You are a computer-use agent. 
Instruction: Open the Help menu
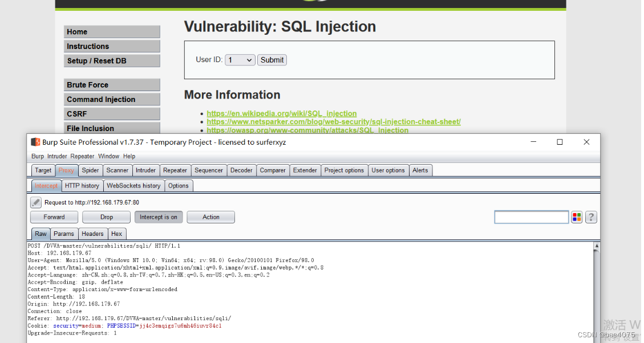coord(129,156)
